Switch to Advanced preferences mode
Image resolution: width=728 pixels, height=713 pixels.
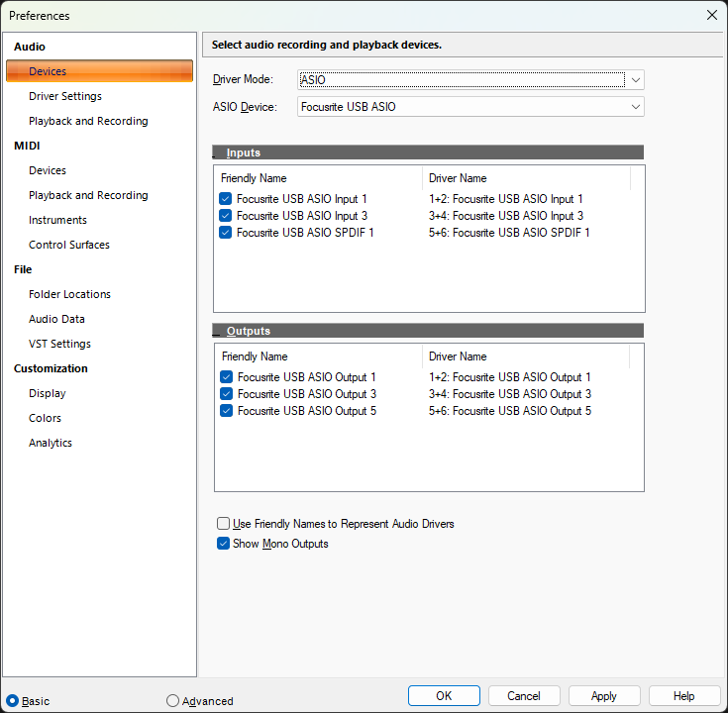pos(172,701)
